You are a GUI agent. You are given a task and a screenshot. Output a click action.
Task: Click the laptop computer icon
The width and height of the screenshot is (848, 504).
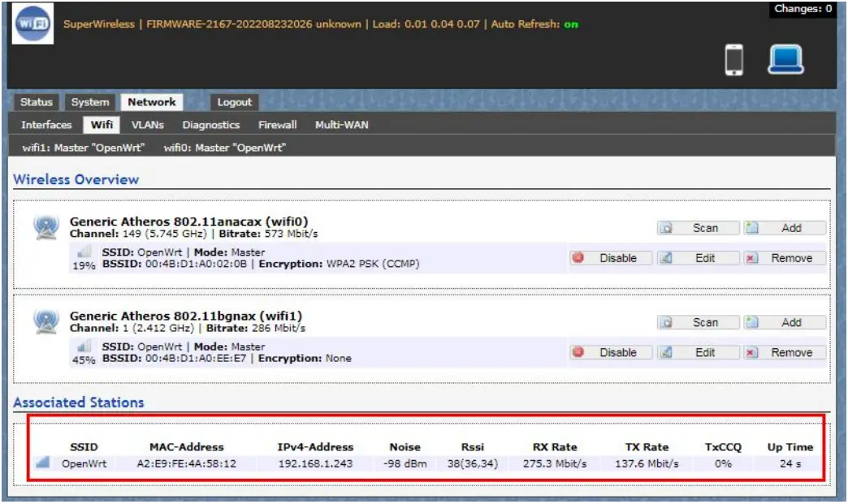click(785, 59)
